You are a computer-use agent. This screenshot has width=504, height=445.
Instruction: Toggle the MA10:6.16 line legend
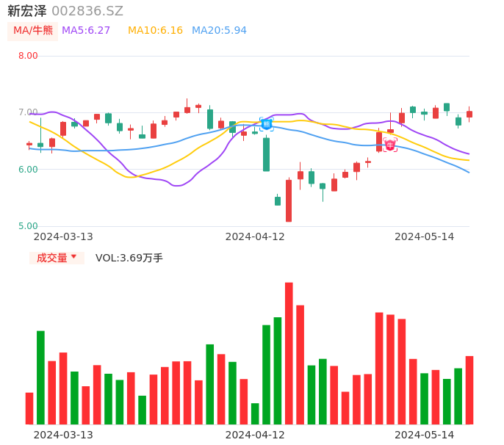tap(155, 30)
